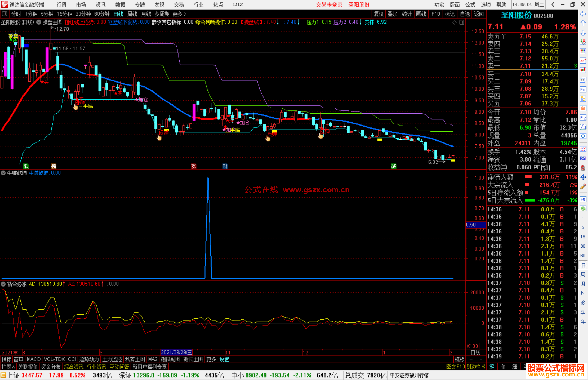Open the 模板 template dropdown
This screenshot has height=380, width=588.
point(460,359)
